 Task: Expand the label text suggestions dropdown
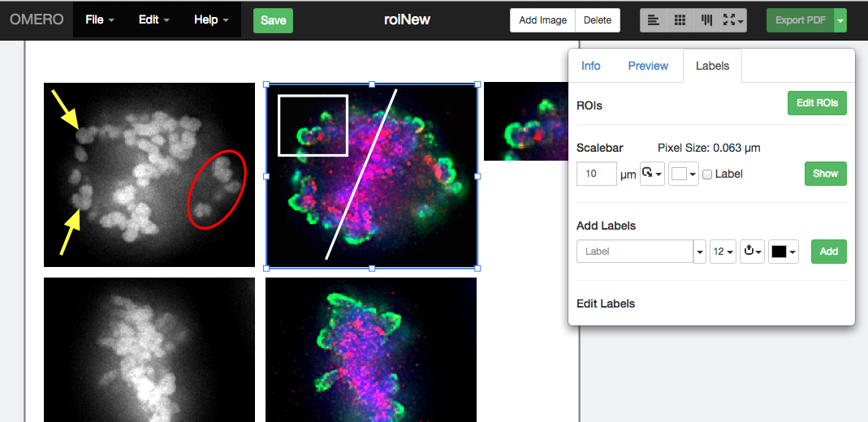click(700, 252)
